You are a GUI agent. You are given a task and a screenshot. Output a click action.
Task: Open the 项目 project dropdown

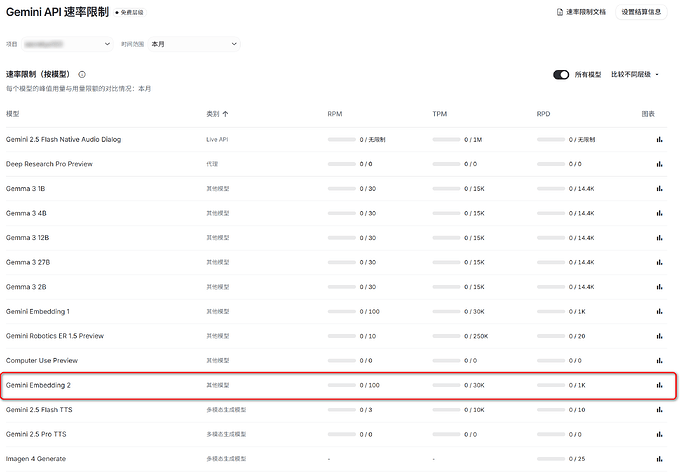point(67,44)
